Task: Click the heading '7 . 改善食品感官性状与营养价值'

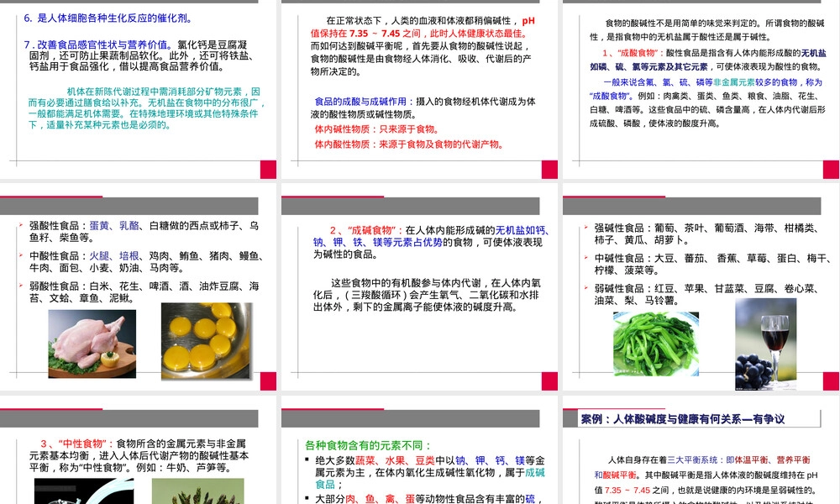Action: pyautogui.click(x=98, y=45)
